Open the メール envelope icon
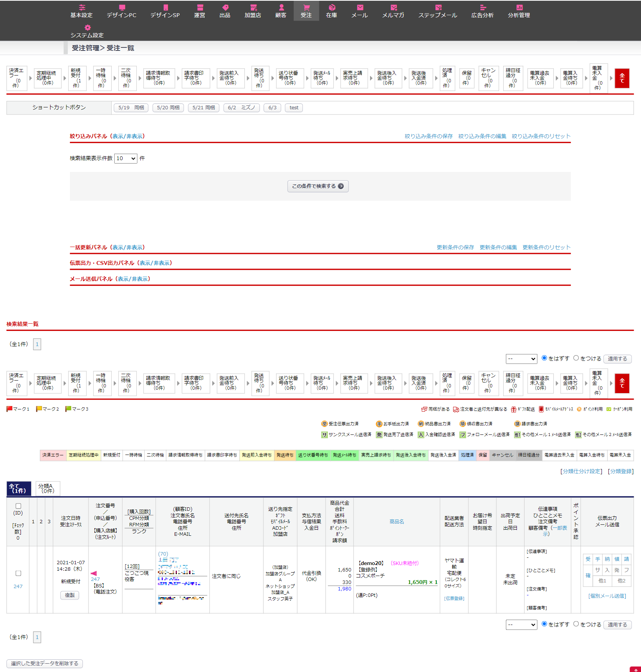Viewport: 641px width, 672px height. tap(360, 7)
